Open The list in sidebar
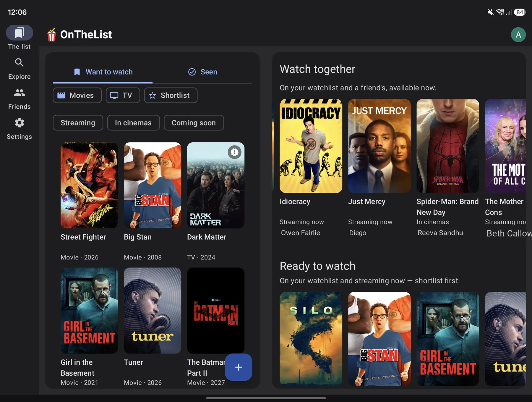This screenshot has width=532, height=402. [19, 38]
